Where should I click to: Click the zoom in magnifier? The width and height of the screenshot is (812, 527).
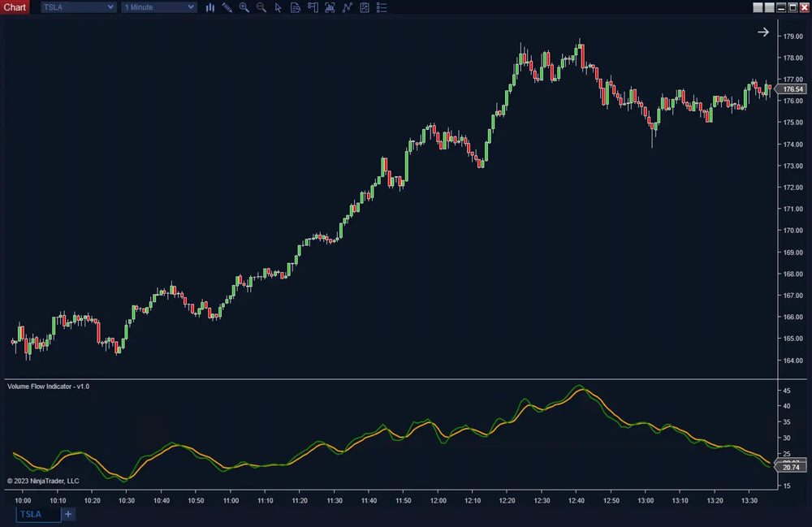[244, 7]
